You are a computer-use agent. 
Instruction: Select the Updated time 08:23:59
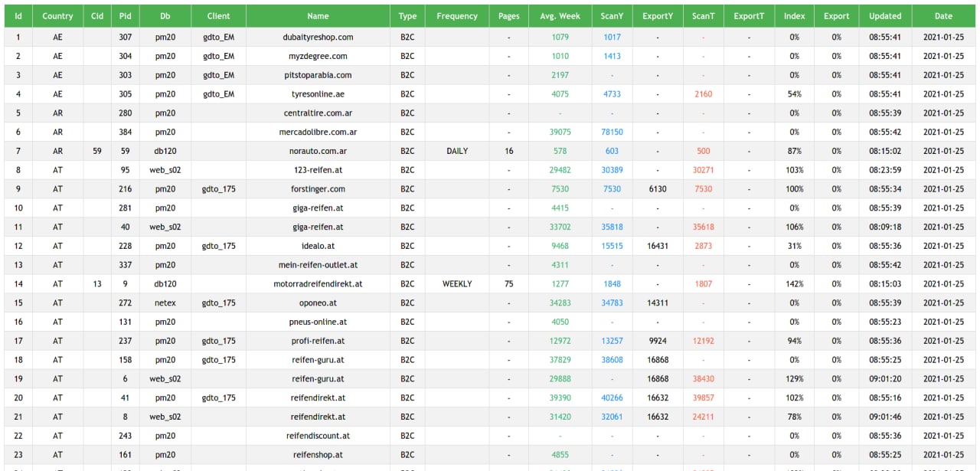point(885,170)
